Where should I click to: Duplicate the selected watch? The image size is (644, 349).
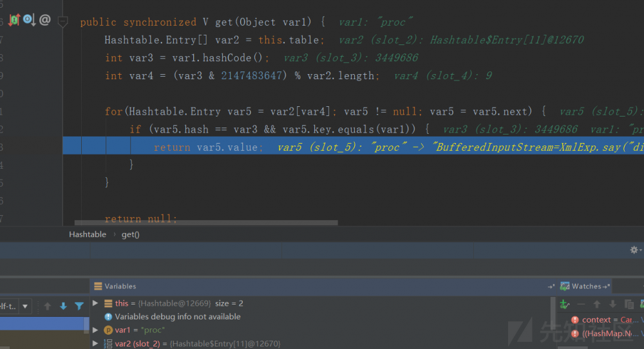[x=629, y=304]
